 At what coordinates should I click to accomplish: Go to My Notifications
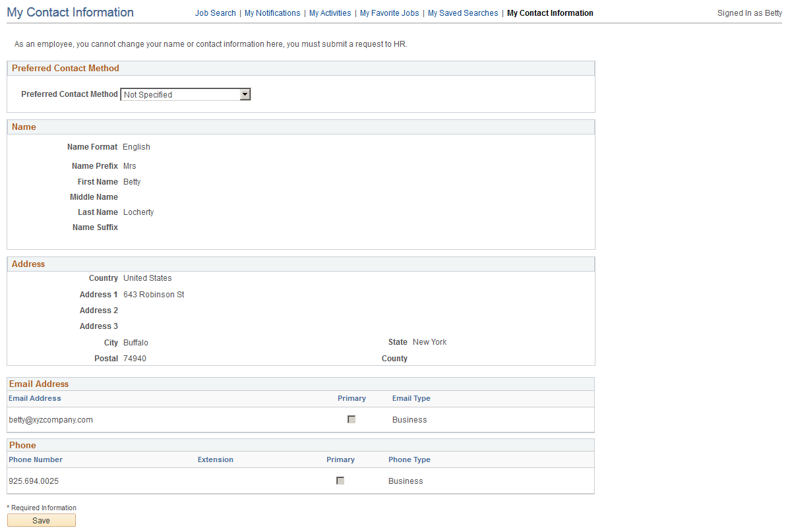272,13
